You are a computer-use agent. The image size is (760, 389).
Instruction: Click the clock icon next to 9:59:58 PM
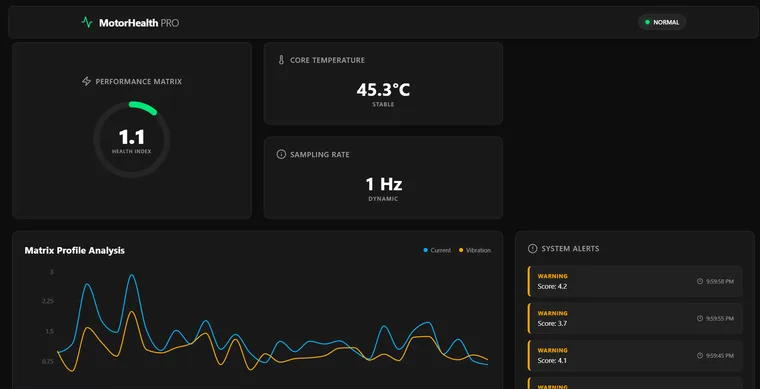700,281
